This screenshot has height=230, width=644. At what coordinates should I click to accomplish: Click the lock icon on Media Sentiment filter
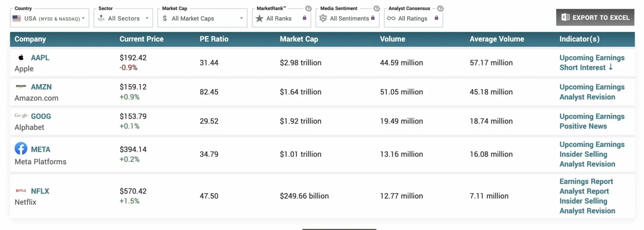[373, 18]
